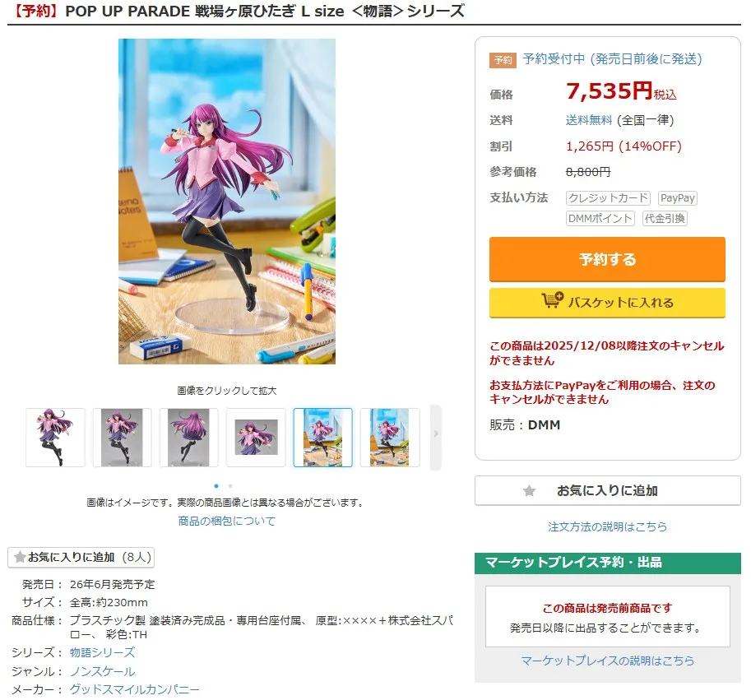Viewport: 751px width, 700px height.
Task: Open the ノンスケール genre link
Action: (103, 671)
